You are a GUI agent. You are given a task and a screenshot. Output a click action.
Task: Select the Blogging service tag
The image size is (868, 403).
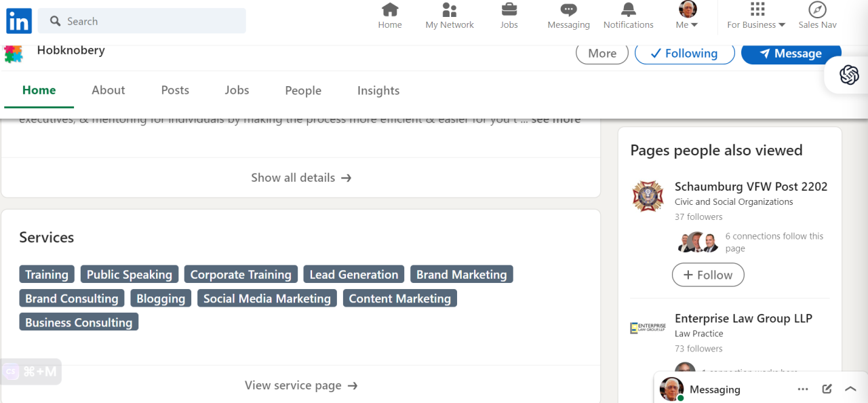coord(161,299)
